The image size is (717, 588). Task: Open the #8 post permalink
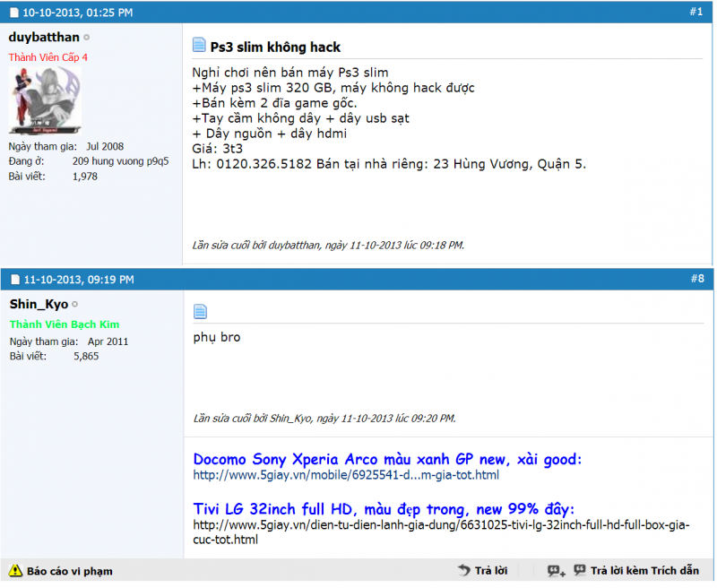(696, 279)
